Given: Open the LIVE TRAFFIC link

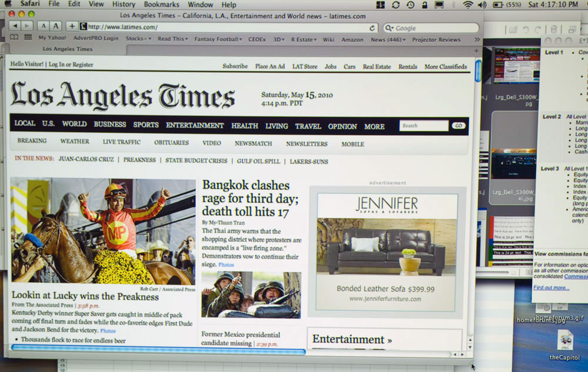Looking at the screenshot, I should pos(122,142).
